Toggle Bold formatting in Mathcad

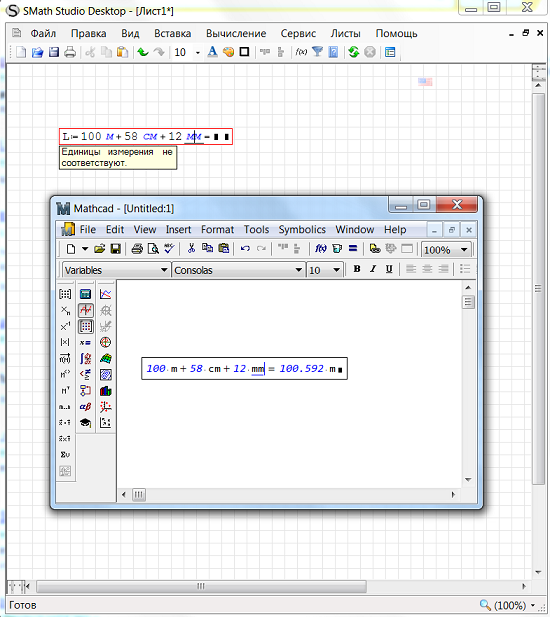357,269
